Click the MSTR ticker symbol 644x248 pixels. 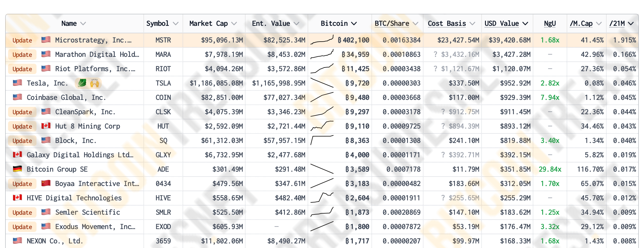(163, 40)
